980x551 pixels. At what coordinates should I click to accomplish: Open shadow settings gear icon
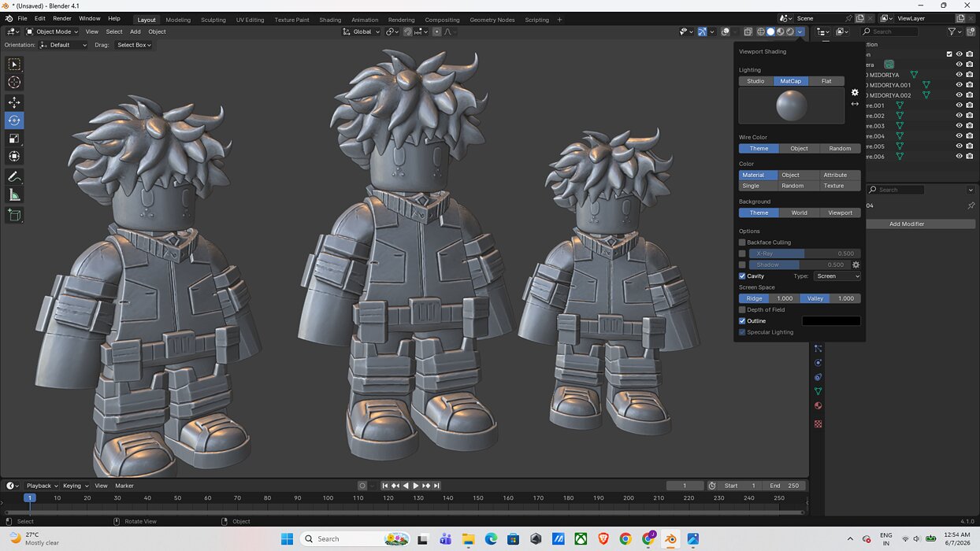point(856,264)
